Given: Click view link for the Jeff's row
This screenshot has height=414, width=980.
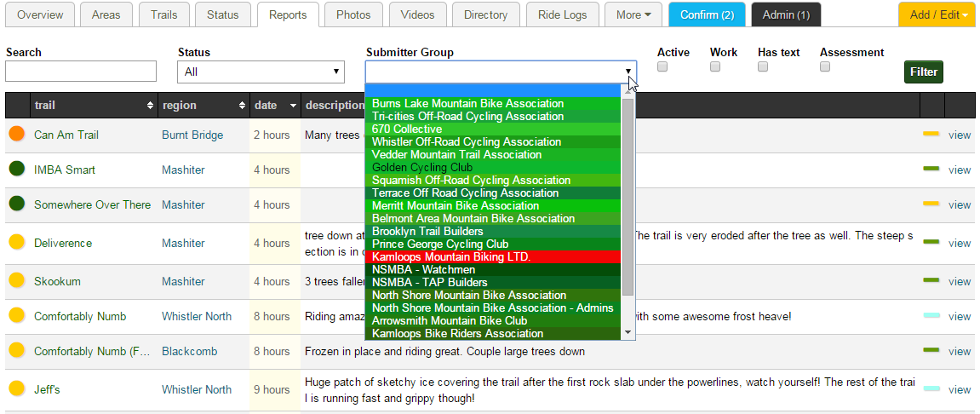Looking at the screenshot, I should tap(960, 389).
